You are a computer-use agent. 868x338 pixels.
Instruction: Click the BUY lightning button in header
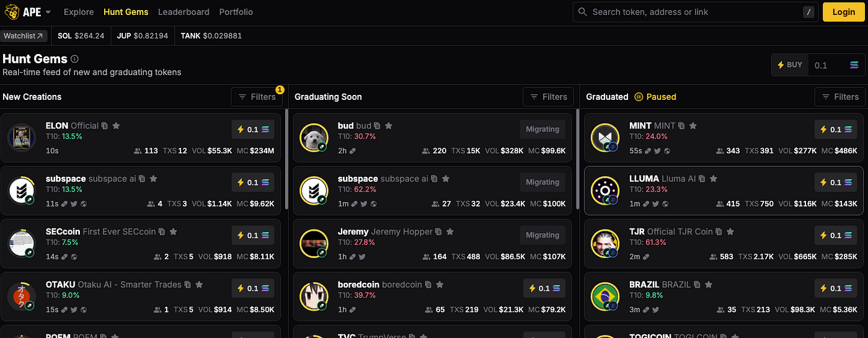(790, 65)
